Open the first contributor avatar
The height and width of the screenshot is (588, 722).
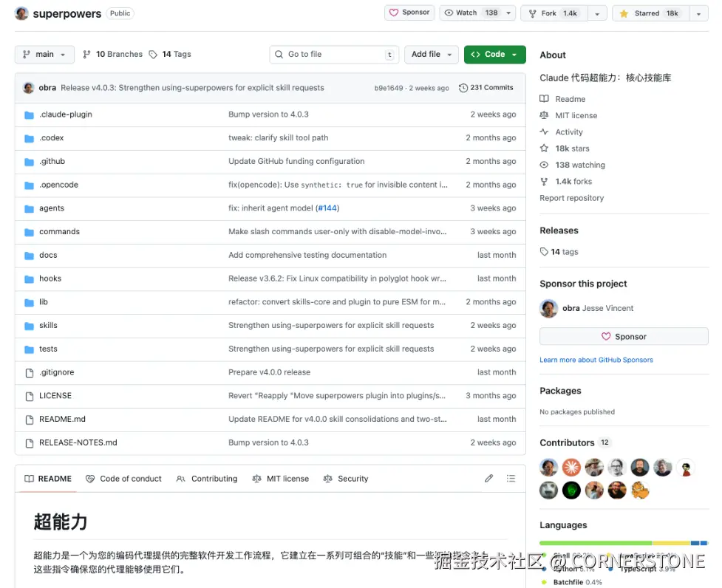pyautogui.click(x=548, y=468)
